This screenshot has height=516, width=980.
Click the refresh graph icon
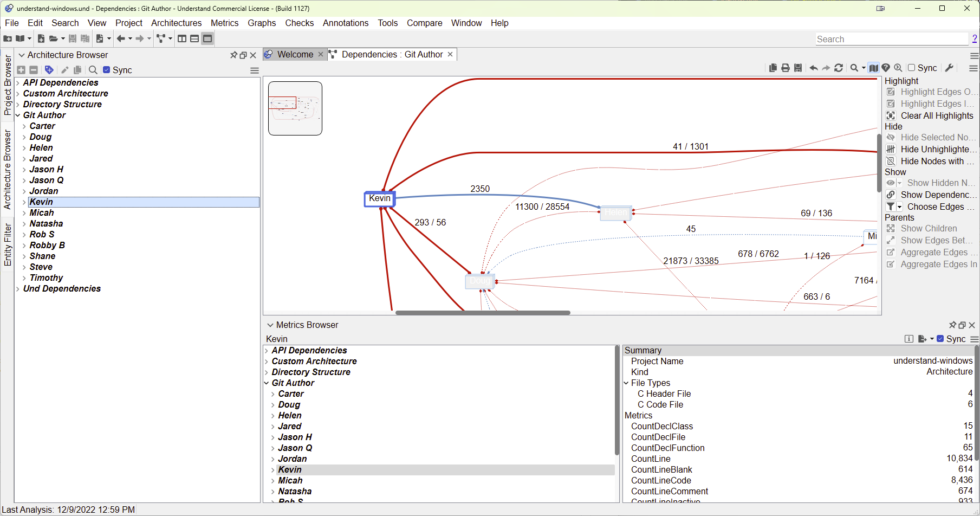coord(839,68)
